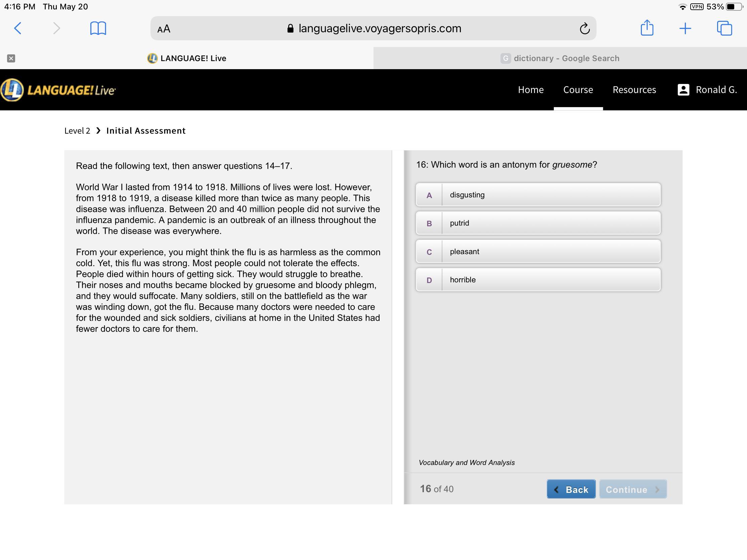Viewport: 747px width, 560px height.
Task: Add a new tab with the plus icon
Action: (685, 28)
